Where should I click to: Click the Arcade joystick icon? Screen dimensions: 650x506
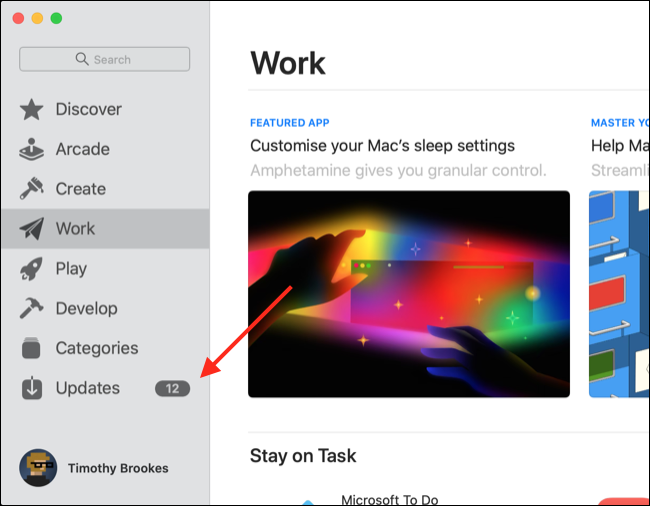(x=32, y=149)
